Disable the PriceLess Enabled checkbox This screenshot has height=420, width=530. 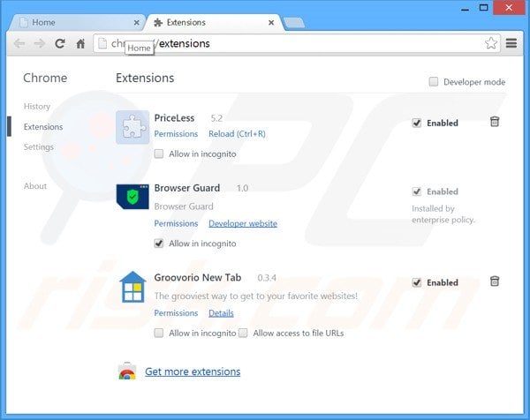(x=417, y=123)
